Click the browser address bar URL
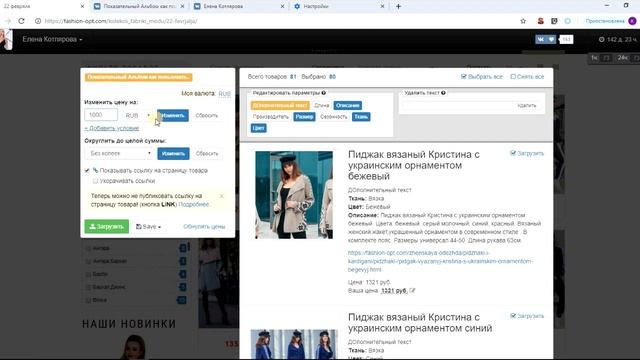This screenshot has height=360, width=640. 121,21
